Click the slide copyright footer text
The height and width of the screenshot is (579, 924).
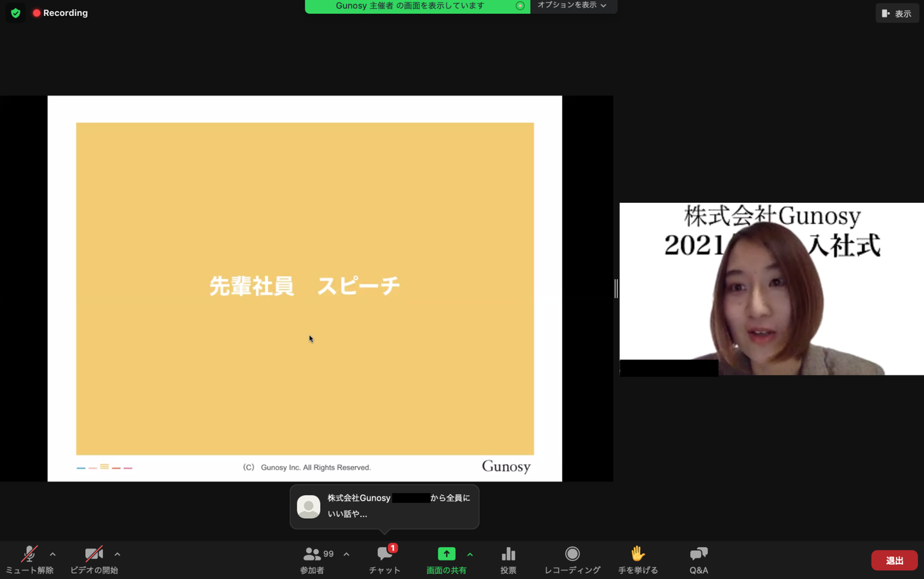click(307, 467)
